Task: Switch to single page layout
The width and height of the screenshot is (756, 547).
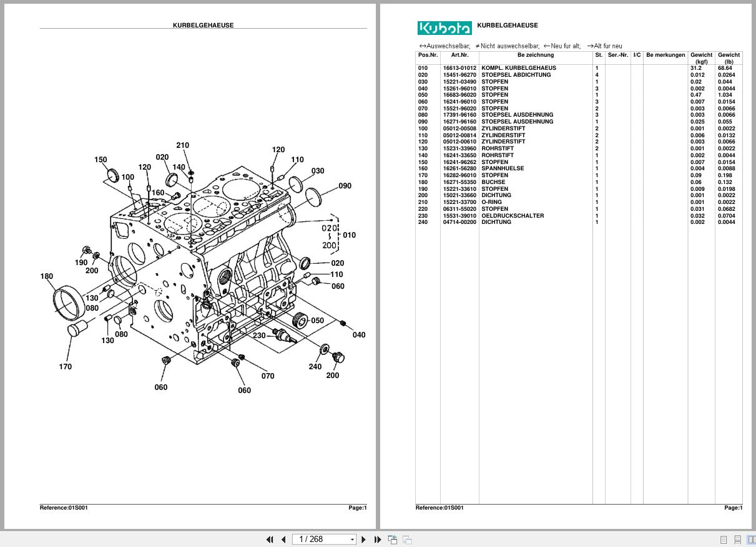Action: 724,539
